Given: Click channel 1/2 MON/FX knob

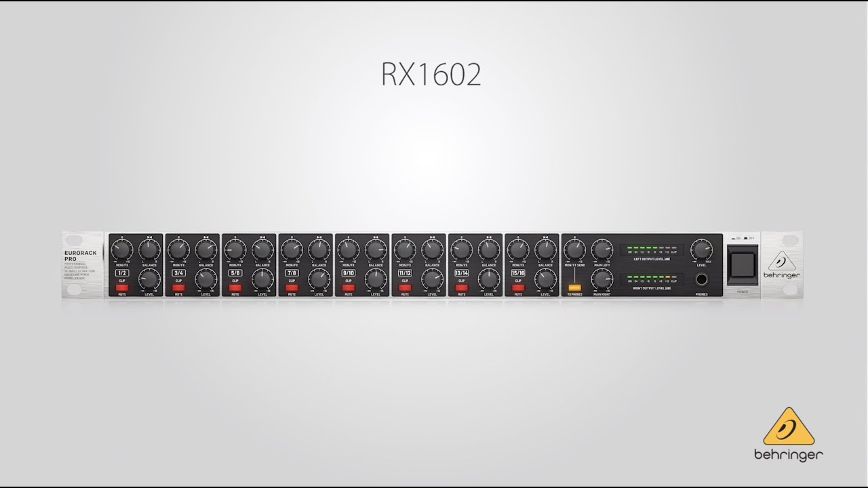Looking at the screenshot, I should (x=122, y=250).
